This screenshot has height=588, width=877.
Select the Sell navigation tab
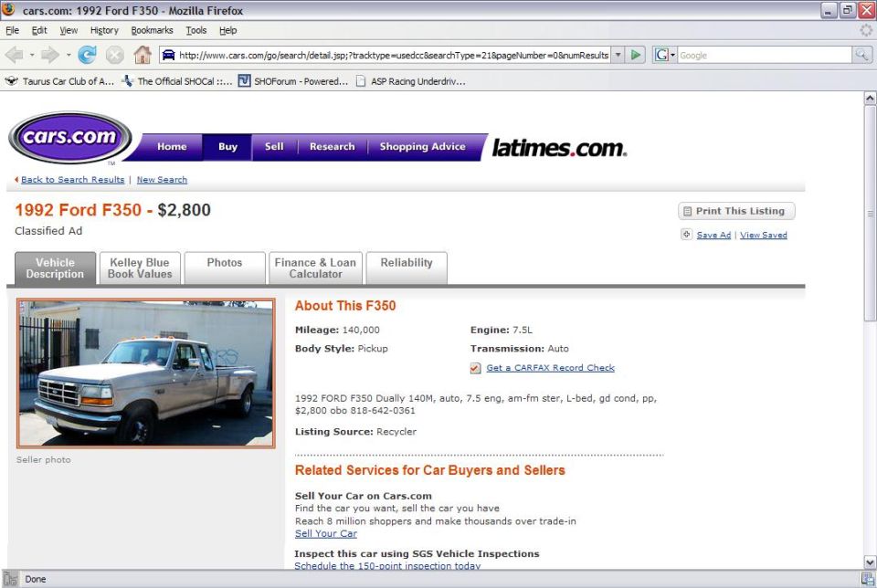pyautogui.click(x=274, y=146)
